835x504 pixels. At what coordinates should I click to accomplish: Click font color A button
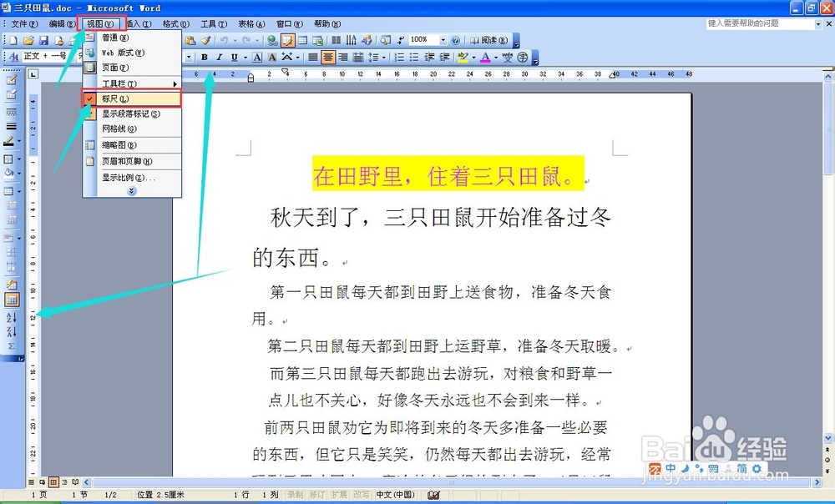[x=485, y=57]
